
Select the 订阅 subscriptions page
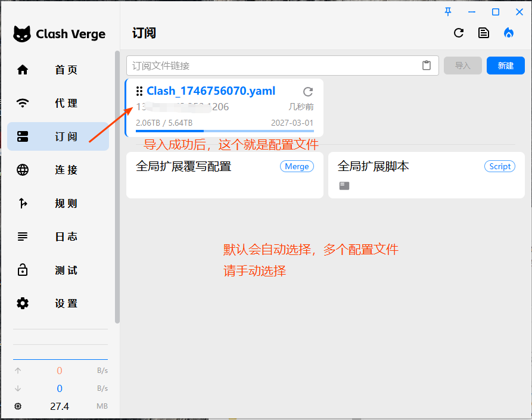58,136
